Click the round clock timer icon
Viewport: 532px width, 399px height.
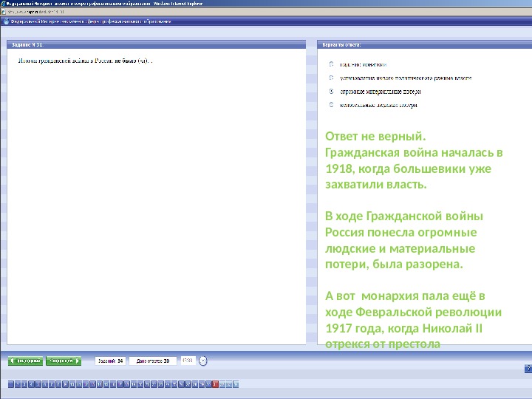coord(203,361)
